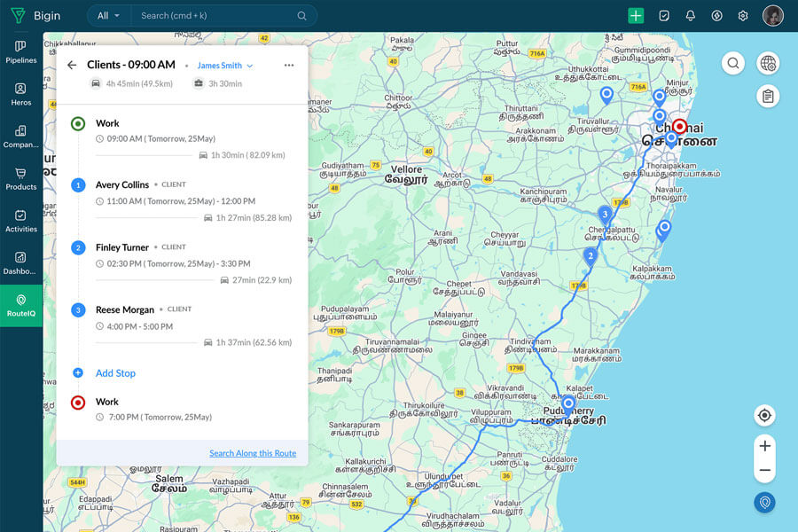Click the green plus create button

pos(636,16)
